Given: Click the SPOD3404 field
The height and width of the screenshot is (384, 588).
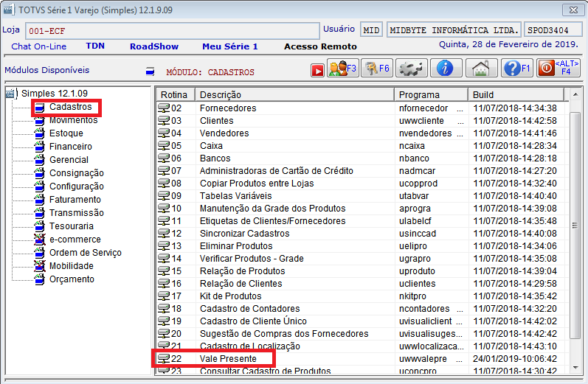Looking at the screenshot, I should coord(553,30).
